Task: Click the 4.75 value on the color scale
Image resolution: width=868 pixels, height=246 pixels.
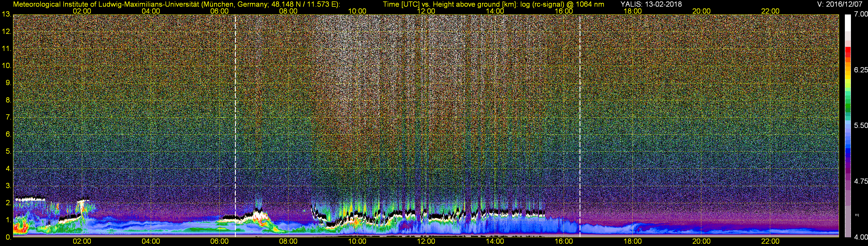Action: pos(860,181)
